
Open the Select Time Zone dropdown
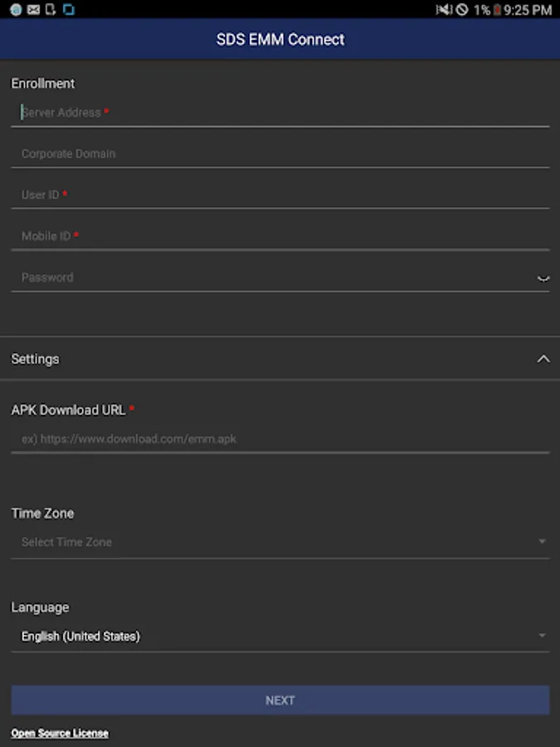click(x=280, y=542)
